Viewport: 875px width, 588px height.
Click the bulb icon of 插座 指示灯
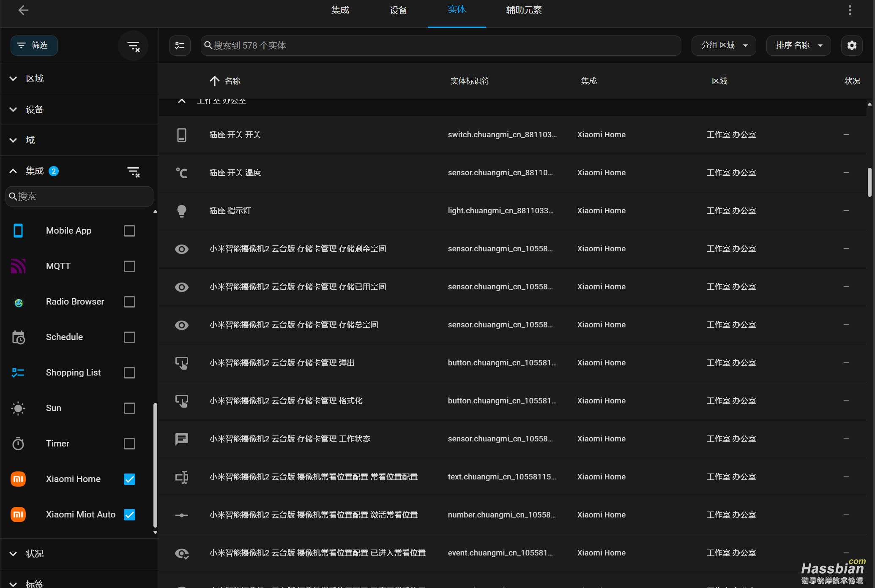[x=182, y=211]
